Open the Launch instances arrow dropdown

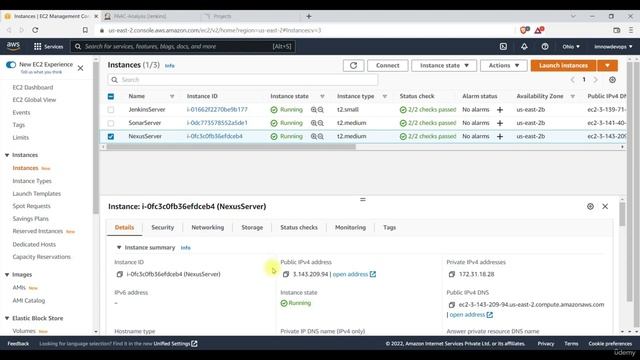tap(607, 65)
